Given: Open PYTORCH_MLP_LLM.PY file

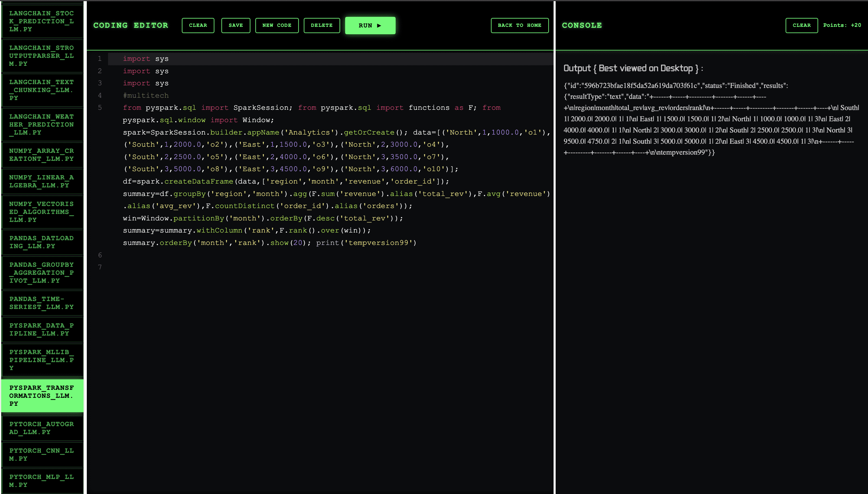Looking at the screenshot, I should coord(42,481).
